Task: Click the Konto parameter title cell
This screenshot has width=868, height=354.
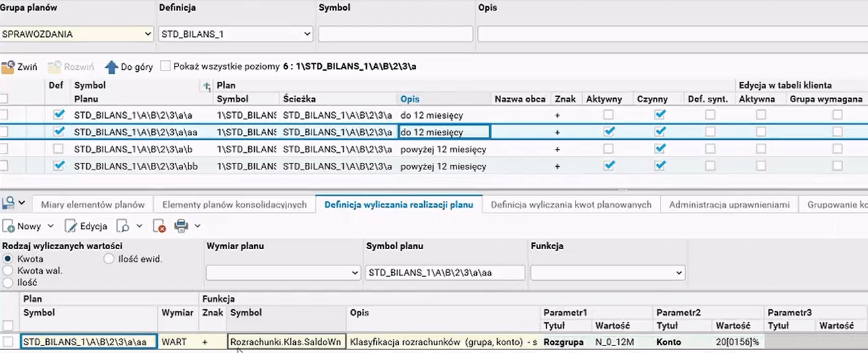Action: (x=669, y=342)
